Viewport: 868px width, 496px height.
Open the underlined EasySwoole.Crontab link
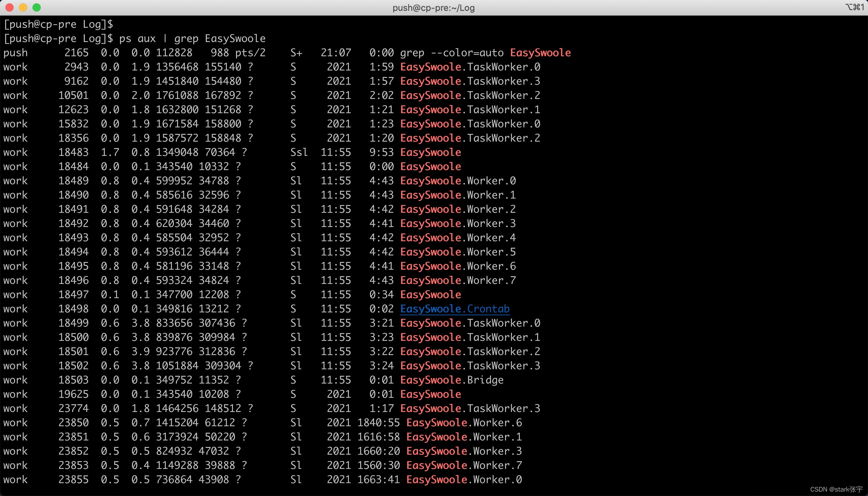454,309
